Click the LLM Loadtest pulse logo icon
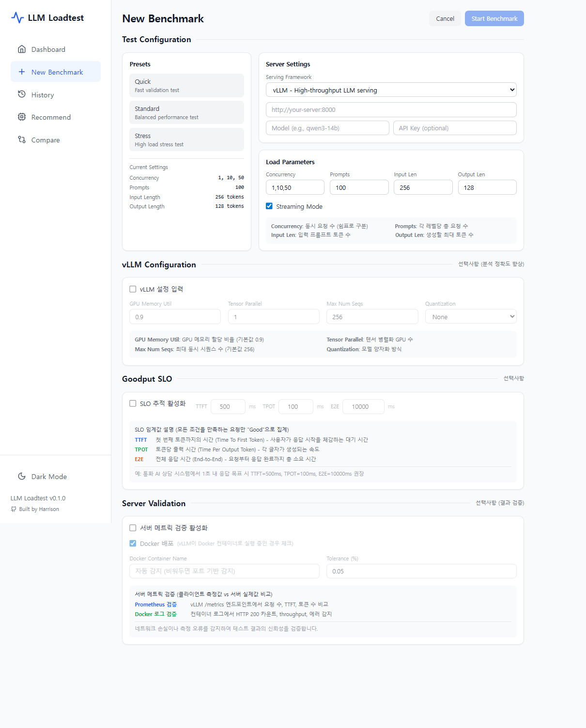Viewport: 586px width, 728px height. pyautogui.click(x=17, y=18)
